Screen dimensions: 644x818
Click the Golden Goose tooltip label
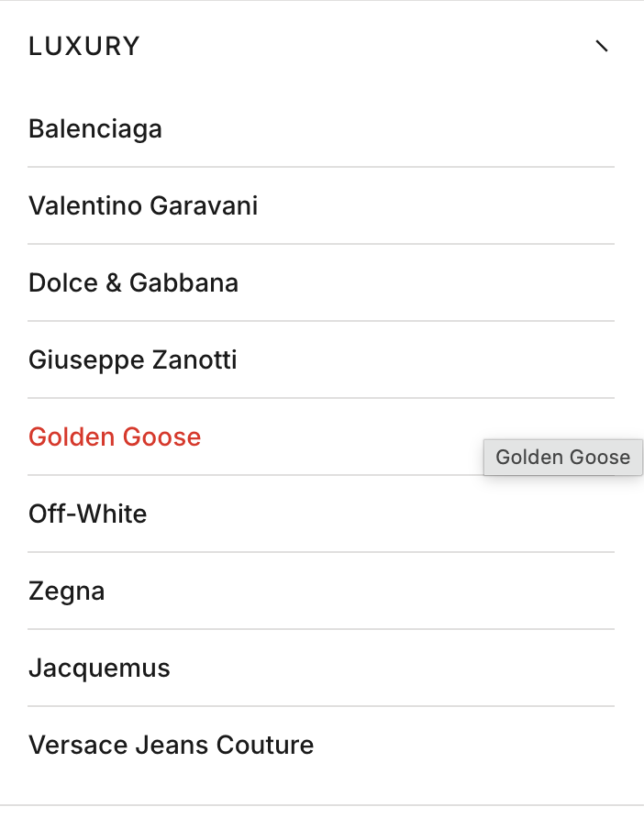pyautogui.click(x=562, y=458)
